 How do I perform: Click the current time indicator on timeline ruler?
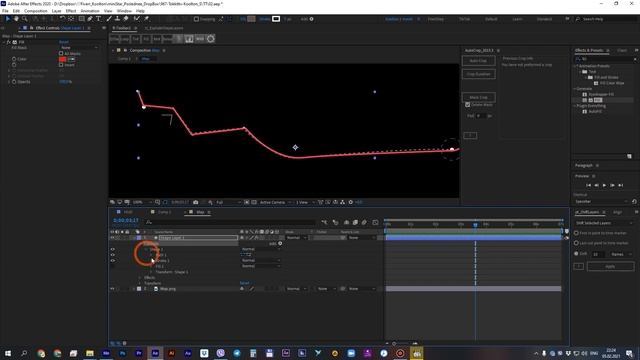tap(475, 224)
